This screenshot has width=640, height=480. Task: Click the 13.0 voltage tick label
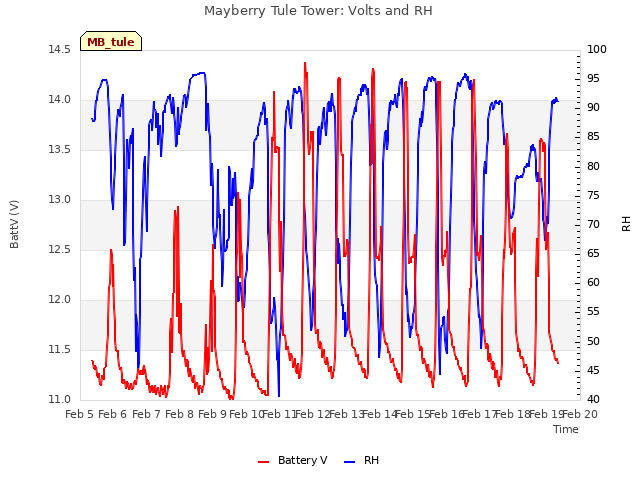[x=60, y=200]
